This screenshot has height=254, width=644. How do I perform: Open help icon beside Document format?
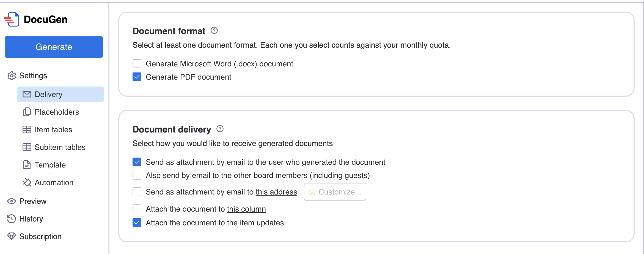pos(214,31)
